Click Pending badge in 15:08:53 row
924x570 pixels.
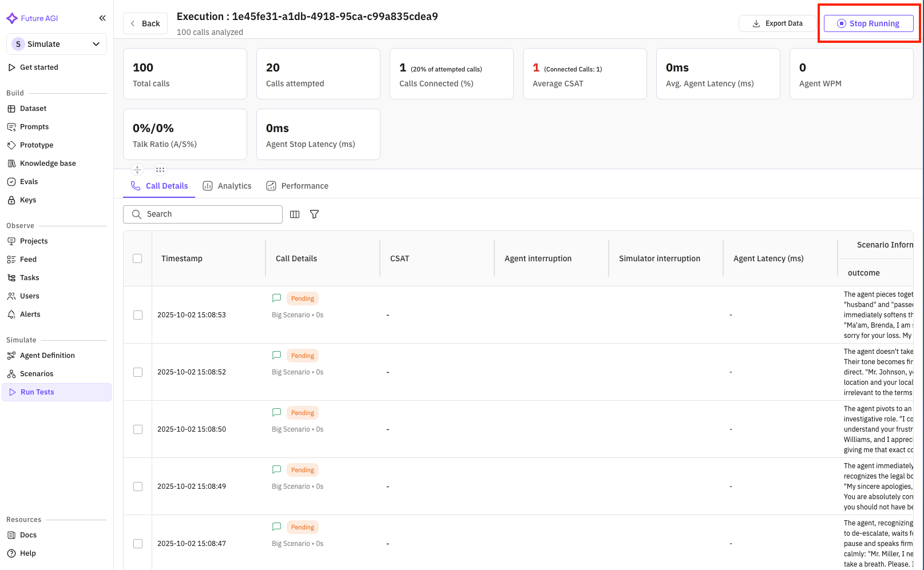click(303, 298)
